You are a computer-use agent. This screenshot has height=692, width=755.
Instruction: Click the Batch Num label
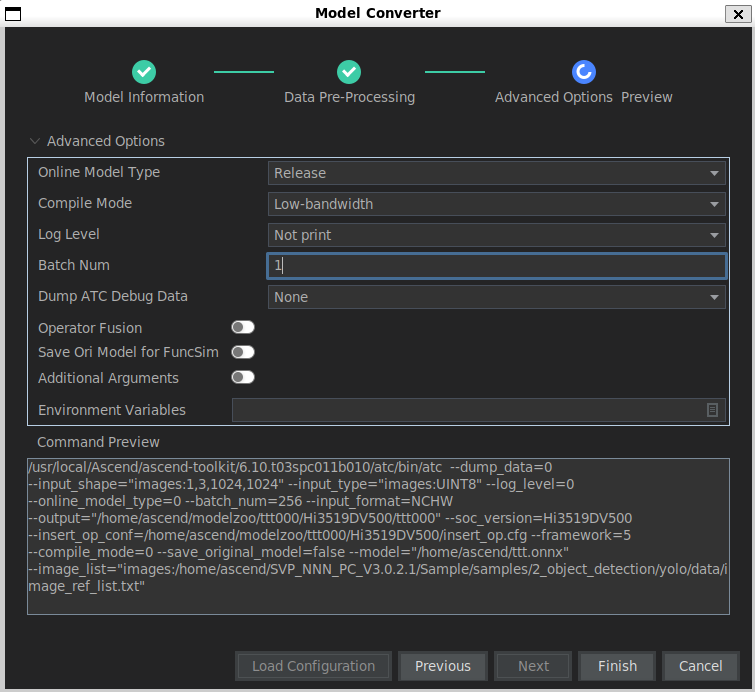[x=74, y=265]
